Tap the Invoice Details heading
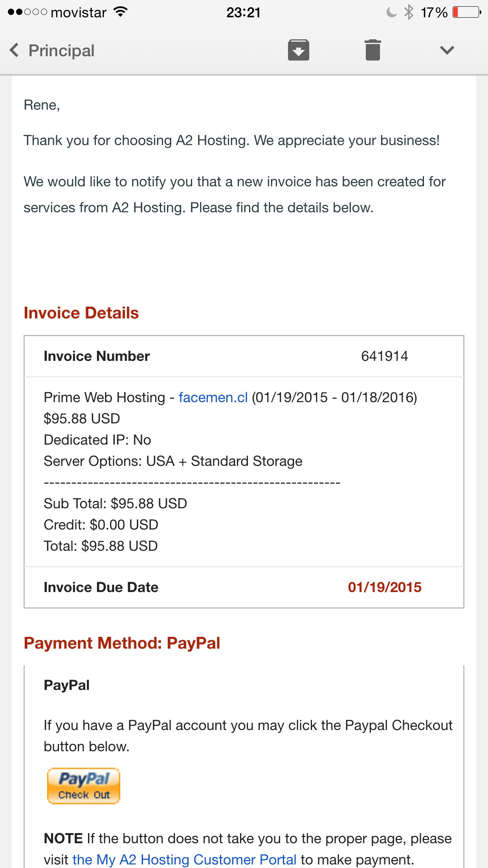488x868 pixels. point(81,313)
